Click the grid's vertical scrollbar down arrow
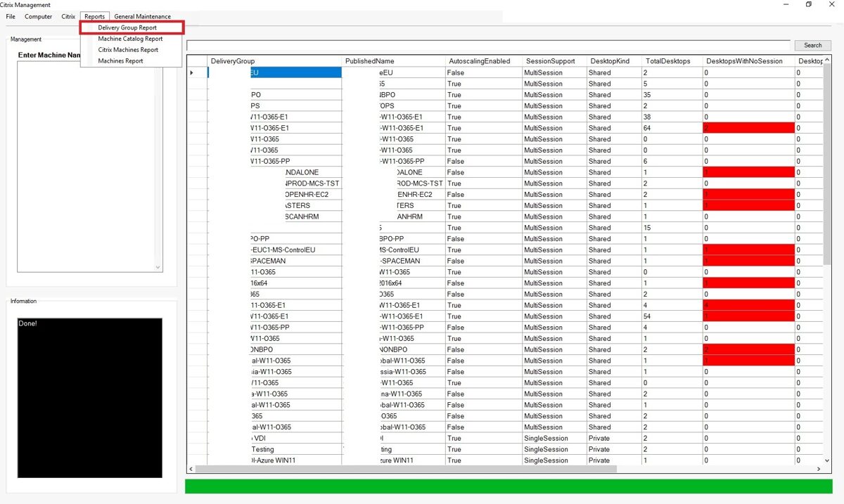Viewport: 844px width, 504px height. coord(827,460)
